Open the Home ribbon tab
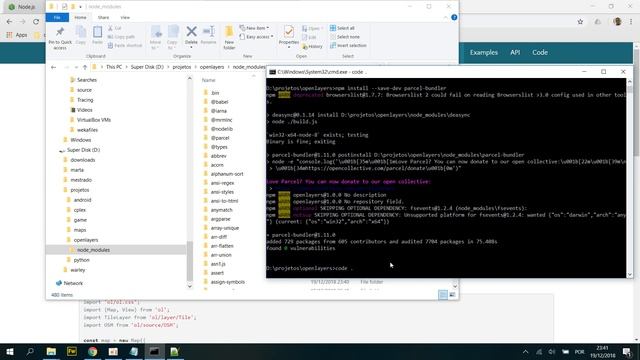 80,18
